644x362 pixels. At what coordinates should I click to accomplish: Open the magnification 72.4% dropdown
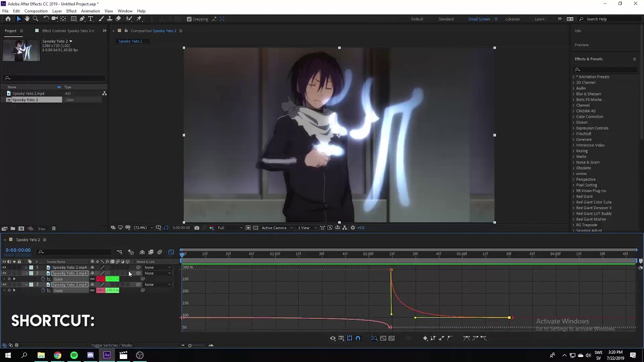[142, 228]
